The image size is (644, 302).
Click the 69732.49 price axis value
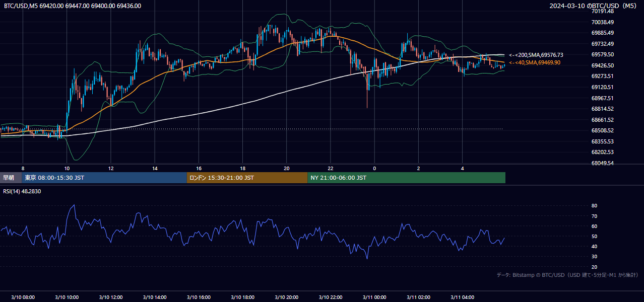(x=603, y=44)
